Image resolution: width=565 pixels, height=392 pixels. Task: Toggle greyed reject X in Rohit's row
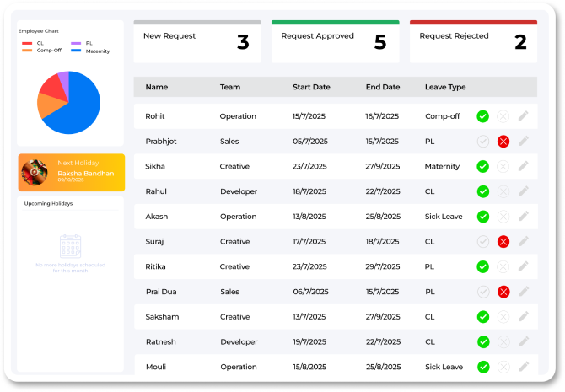click(x=503, y=116)
